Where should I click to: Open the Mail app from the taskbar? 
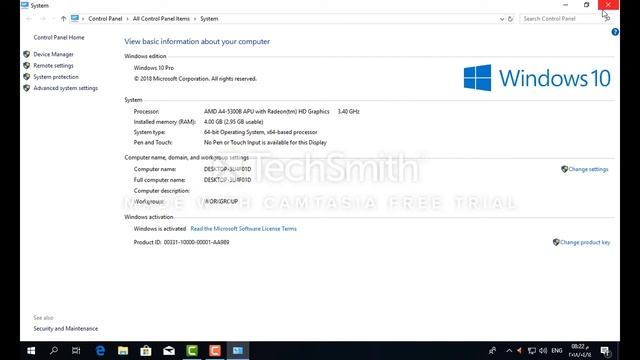[169, 351]
